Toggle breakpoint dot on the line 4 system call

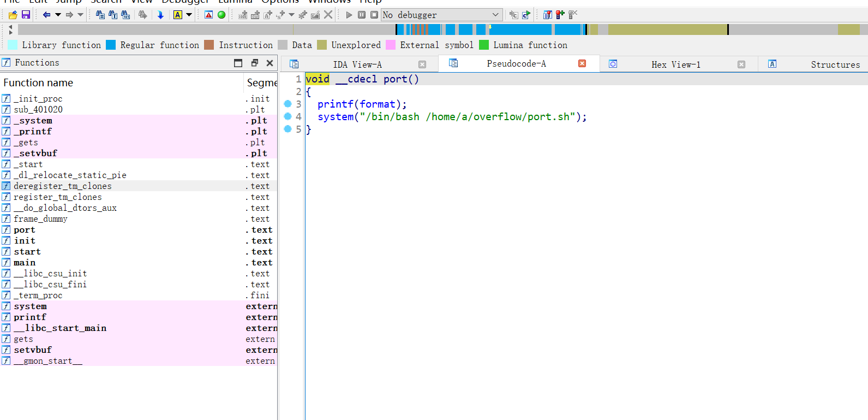pyautogui.click(x=288, y=116)
